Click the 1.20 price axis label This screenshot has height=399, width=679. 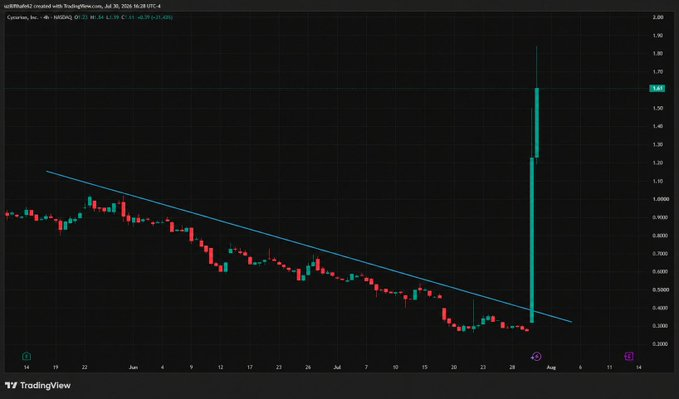click(658, 163)
